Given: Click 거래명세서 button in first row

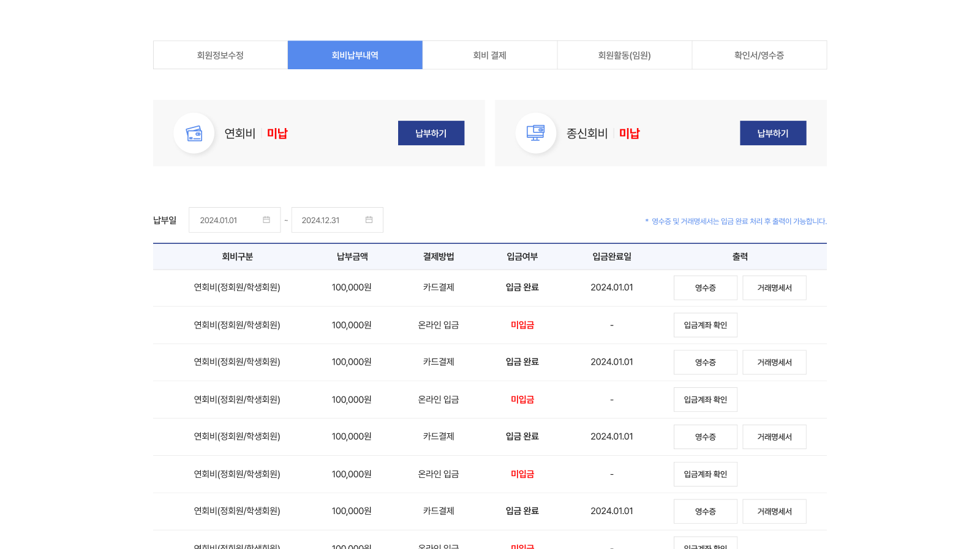Looking at the screenshot, I should click(775, 288).
